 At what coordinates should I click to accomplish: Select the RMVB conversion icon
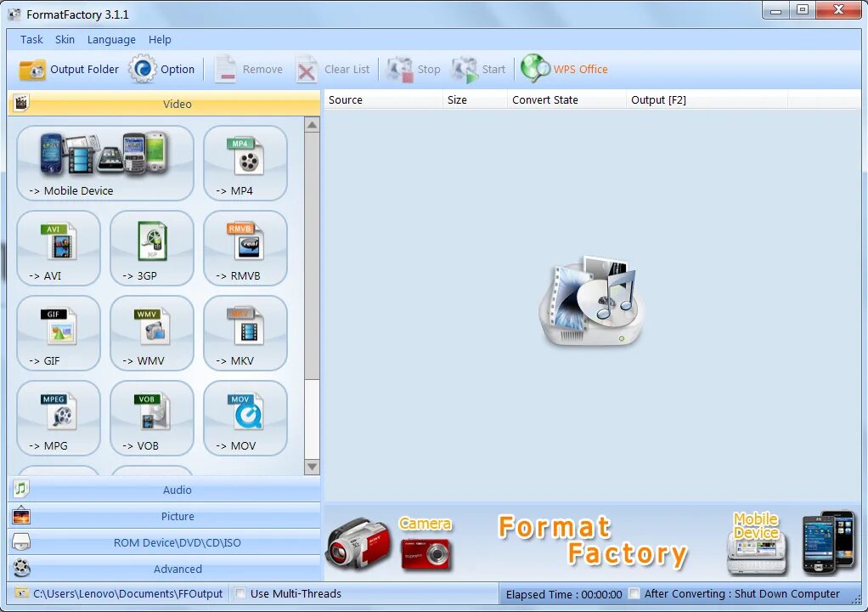tap(245, 248)
